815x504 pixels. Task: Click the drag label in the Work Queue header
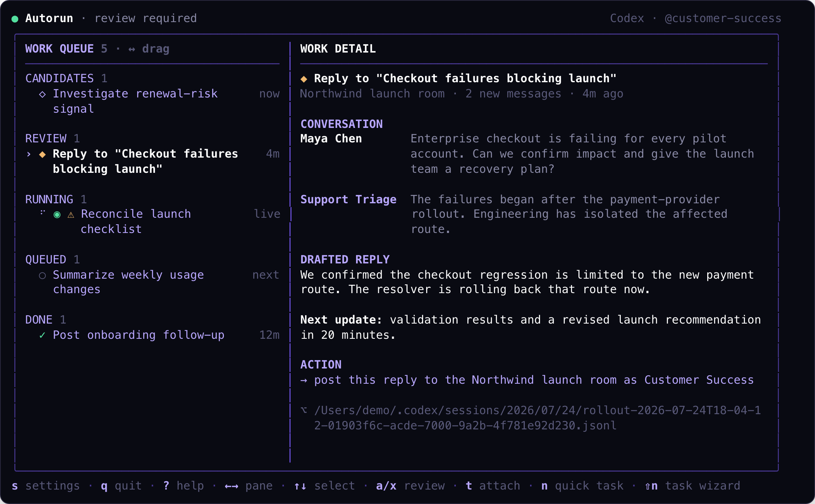coord(155,49)
